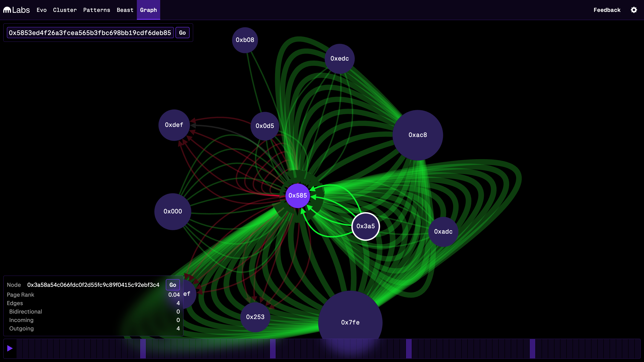Image resolution: width=644 pixels, height=362 pixels.
Task: Select the Patterns tab
Action: [97, 10]
